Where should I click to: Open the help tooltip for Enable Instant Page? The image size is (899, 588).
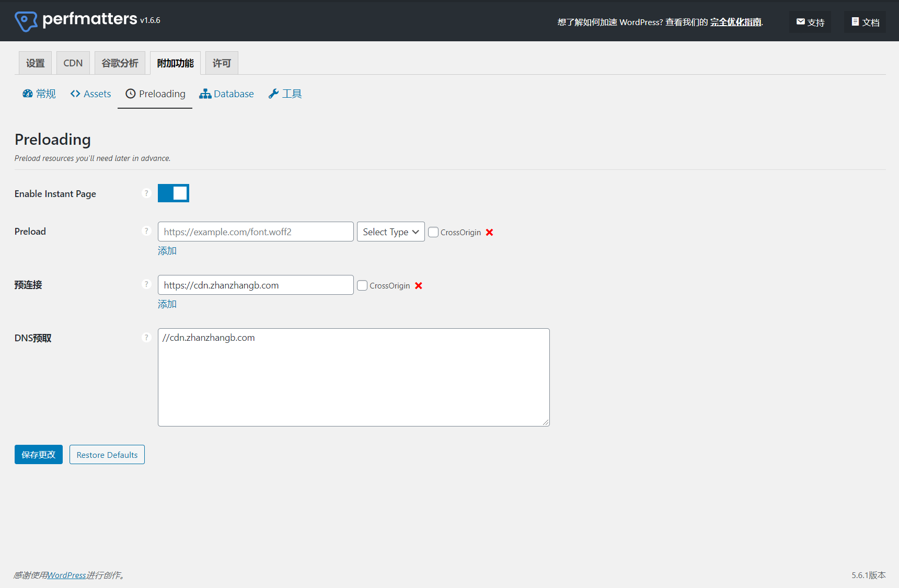[146, 193]
